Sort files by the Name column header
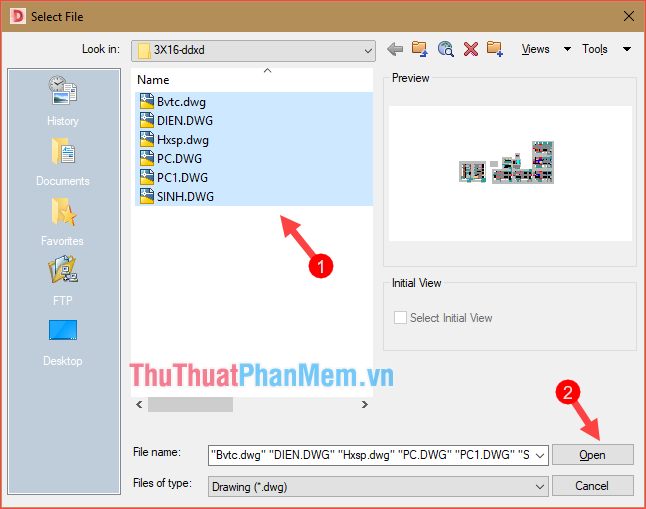Screen dimensions: 646x509 click(x=153, y=80)
